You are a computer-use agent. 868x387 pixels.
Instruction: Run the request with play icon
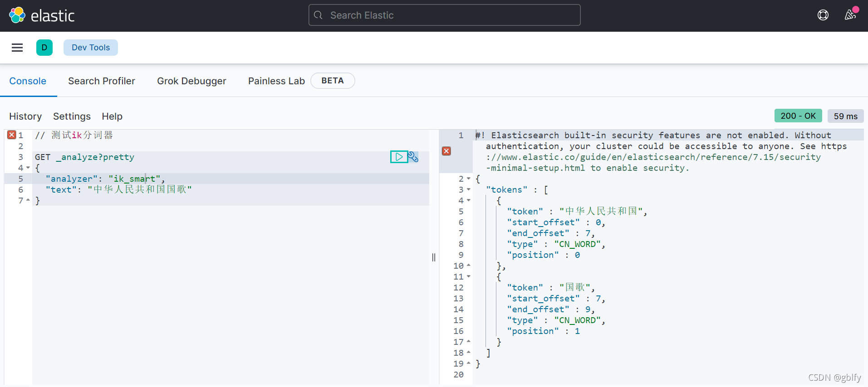coord(399,157)
